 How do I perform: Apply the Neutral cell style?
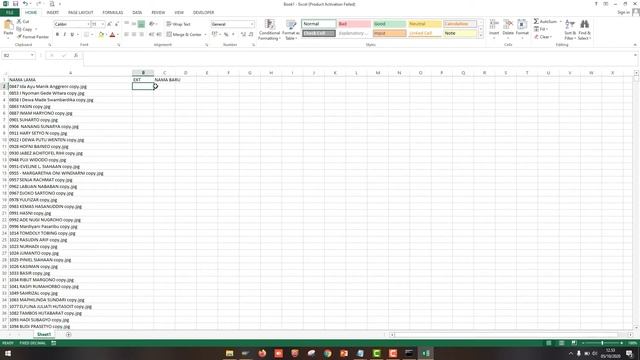point(424,24)
